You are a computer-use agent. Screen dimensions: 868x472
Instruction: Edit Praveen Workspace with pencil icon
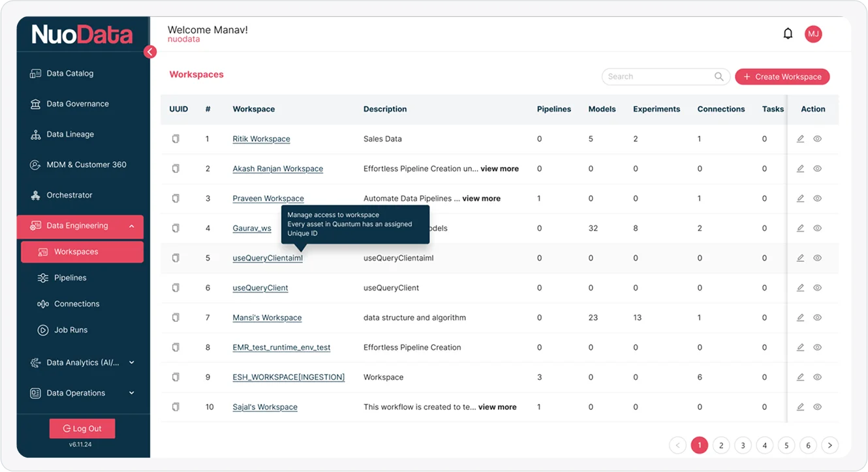tap(800, 198)
